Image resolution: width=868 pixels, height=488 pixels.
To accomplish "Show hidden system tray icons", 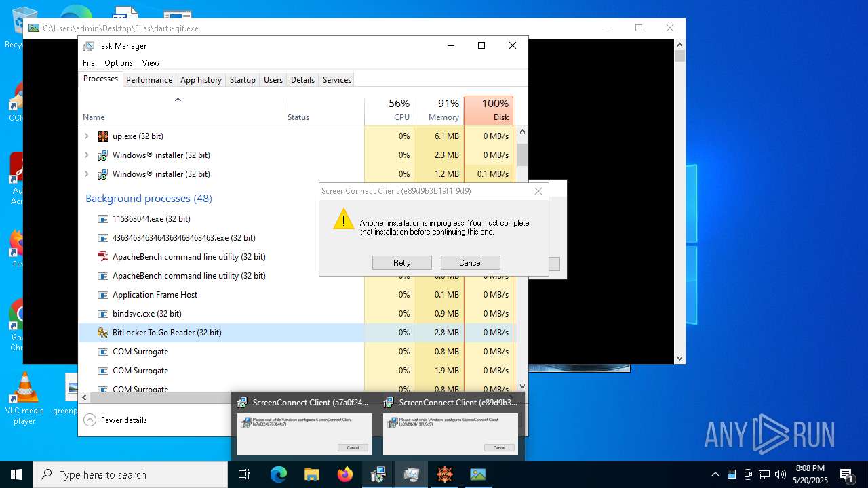I will pos(715,474).
